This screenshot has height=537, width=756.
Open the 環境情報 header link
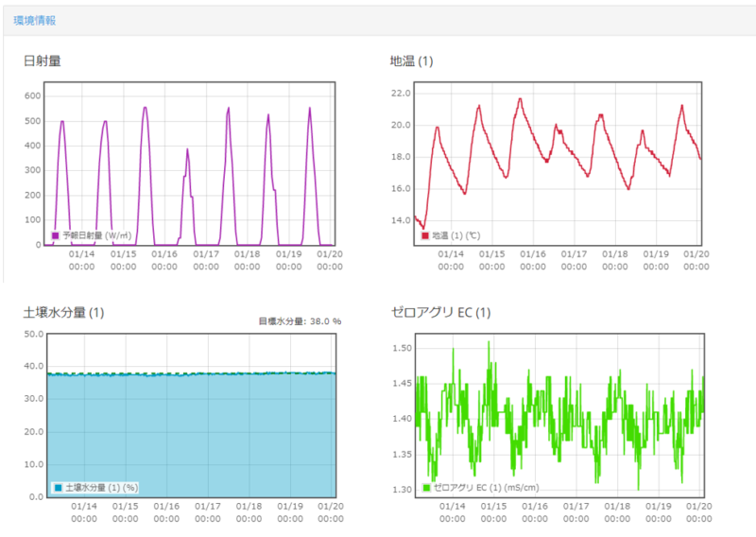click(35, 21)
